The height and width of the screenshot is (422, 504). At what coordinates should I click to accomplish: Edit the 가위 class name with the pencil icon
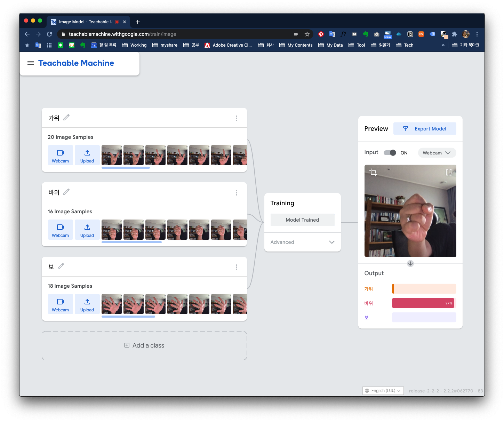point(66,118)
